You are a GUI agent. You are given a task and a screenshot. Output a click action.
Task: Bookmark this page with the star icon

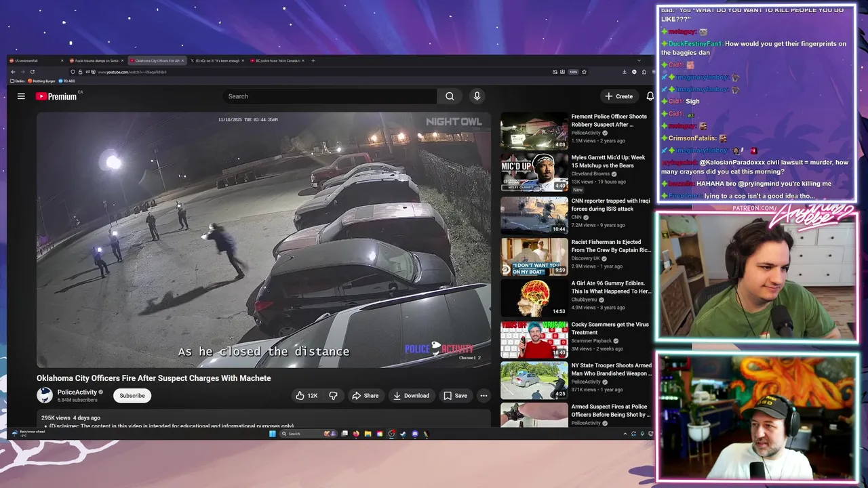(x=584, y=72)
